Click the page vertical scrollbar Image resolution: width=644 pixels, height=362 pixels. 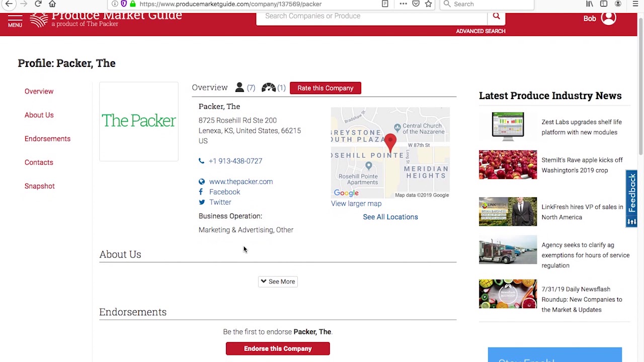click(x=640, y=85)
